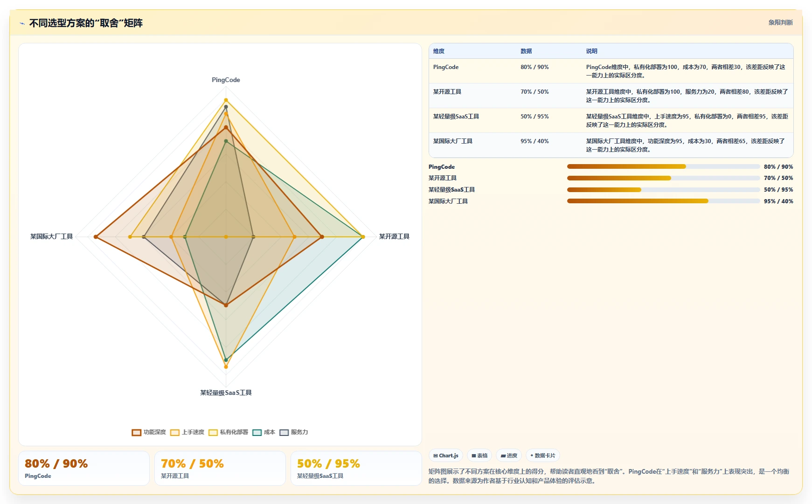Click the 80% / 90% value right of the progress bar
This screenshot has width=812, height=504.
coord(778,167)
